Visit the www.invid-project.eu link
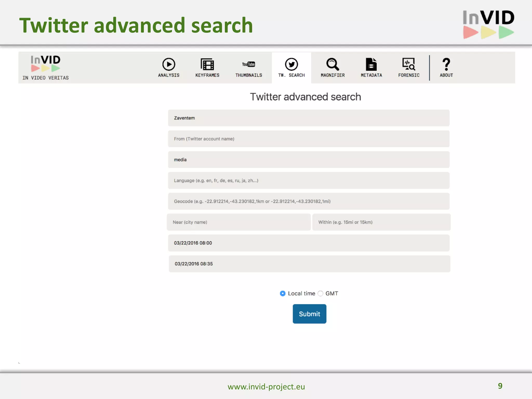This screenshot has width=532, height=399. (x=266, y=387)
